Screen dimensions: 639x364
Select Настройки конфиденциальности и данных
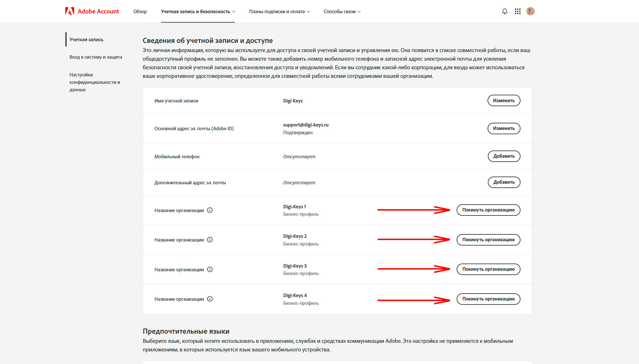pos(95,82)
